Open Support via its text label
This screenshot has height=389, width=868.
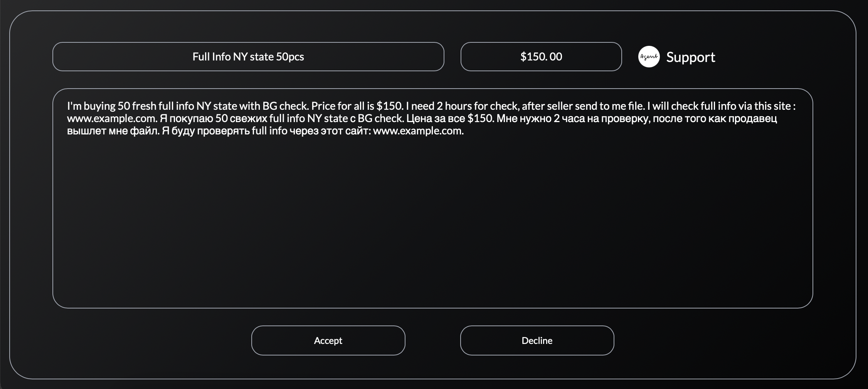(690, 57)
